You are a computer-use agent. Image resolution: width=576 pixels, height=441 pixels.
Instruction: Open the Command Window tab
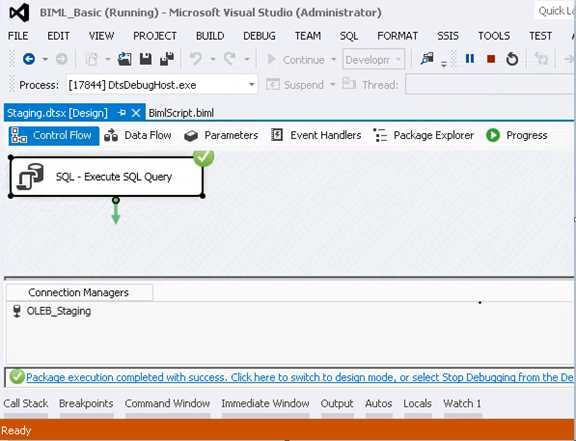[x=167, y=404]
